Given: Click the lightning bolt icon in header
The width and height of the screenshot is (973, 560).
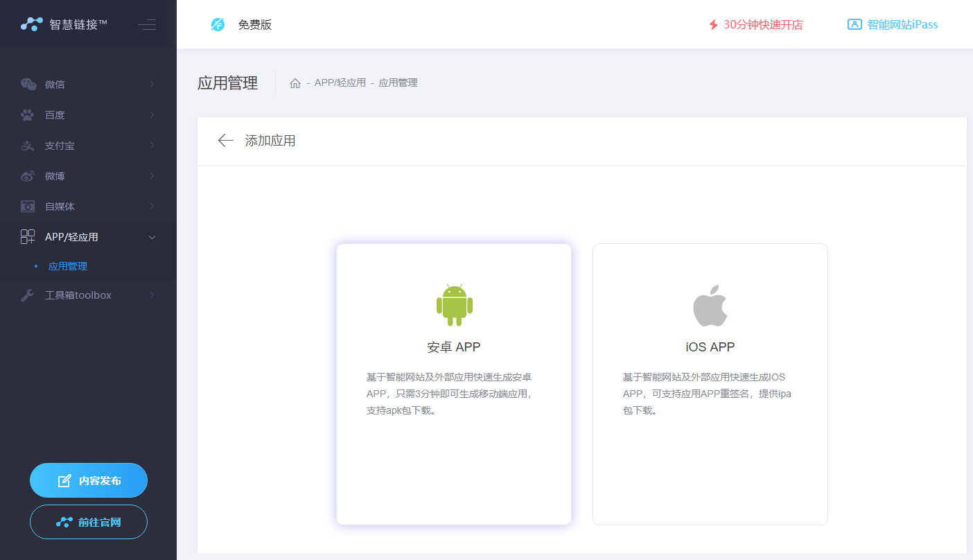Looking at the screenshot, I should tap(714, 25).
